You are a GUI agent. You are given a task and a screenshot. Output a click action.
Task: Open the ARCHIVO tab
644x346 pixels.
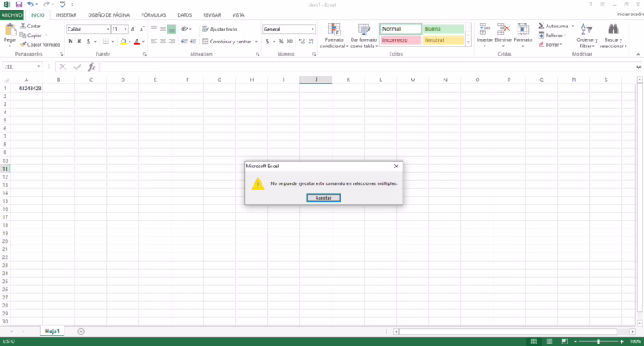(x=11, y=14)
